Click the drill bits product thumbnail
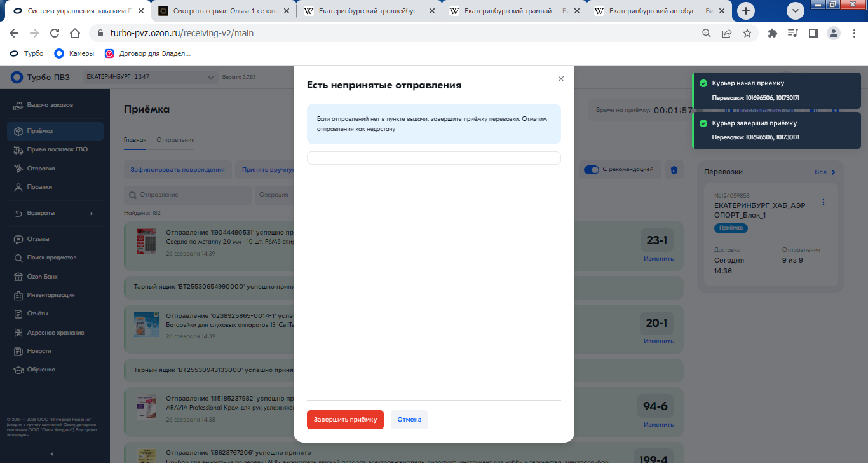The height and width of the screenshot is (463, 868). click(x=147, y=242)
